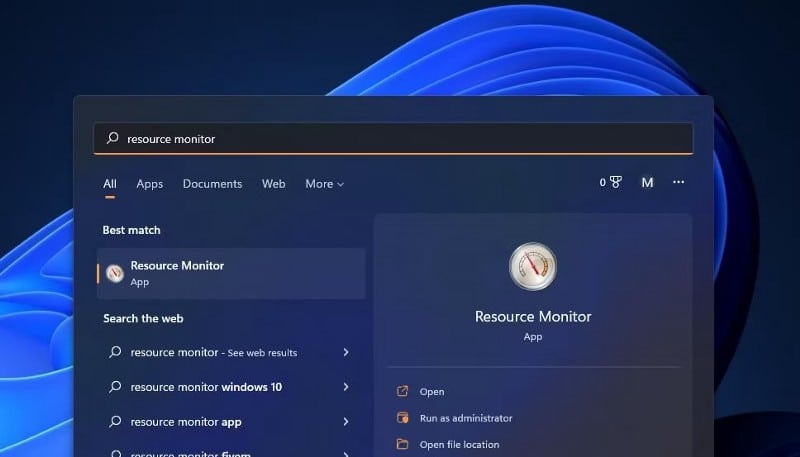Click search icon beside 'See web results' row

115,352
